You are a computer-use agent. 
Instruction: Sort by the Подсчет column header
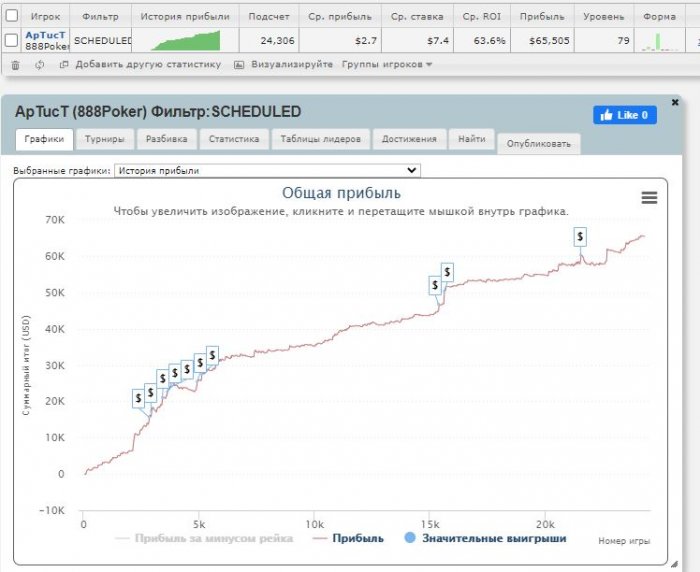point(269,17)
